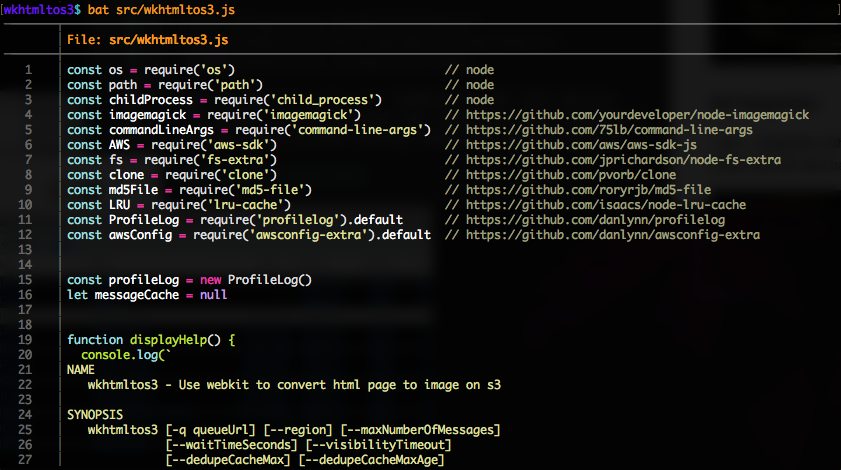Click the 'null' value on line 16

[213, 295]
